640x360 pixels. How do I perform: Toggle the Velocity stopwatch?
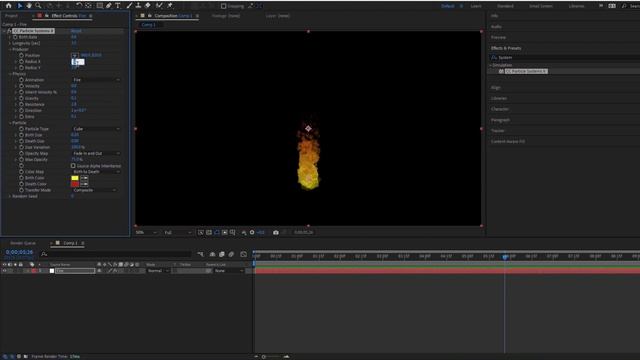21,86
